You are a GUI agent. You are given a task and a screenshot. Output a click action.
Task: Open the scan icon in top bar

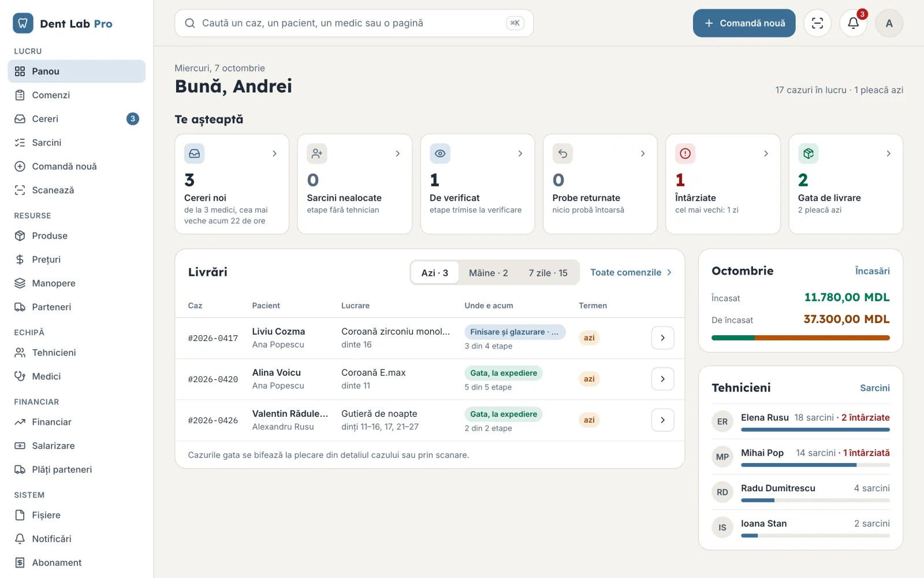pos(817,23)
